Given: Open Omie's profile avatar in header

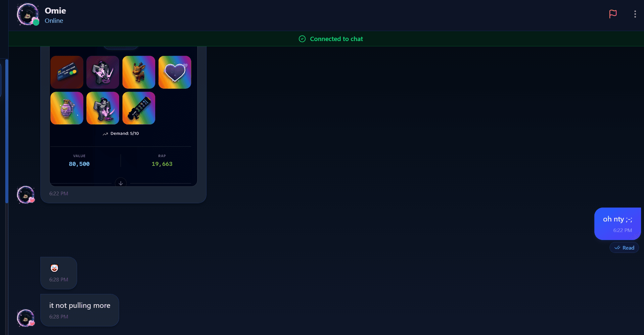Looking at the screenshot, I should pos(28,15).
